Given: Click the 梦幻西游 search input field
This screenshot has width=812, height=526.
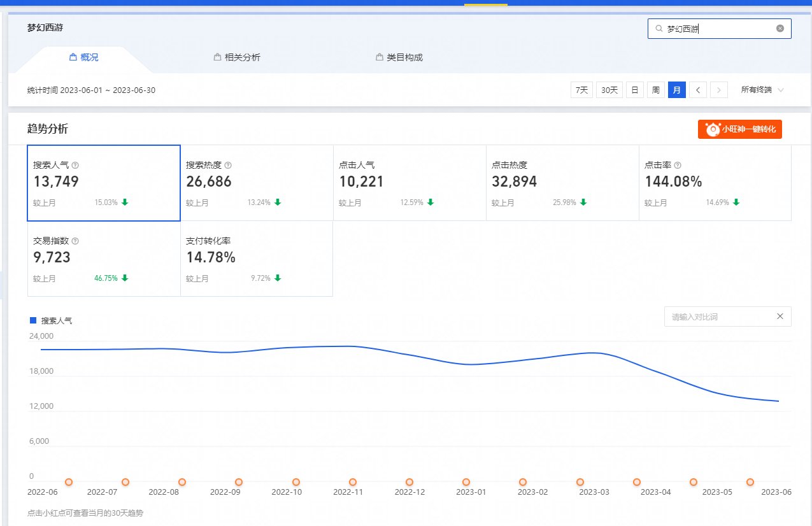Looking at the screenshot, I should coord(720,29).
